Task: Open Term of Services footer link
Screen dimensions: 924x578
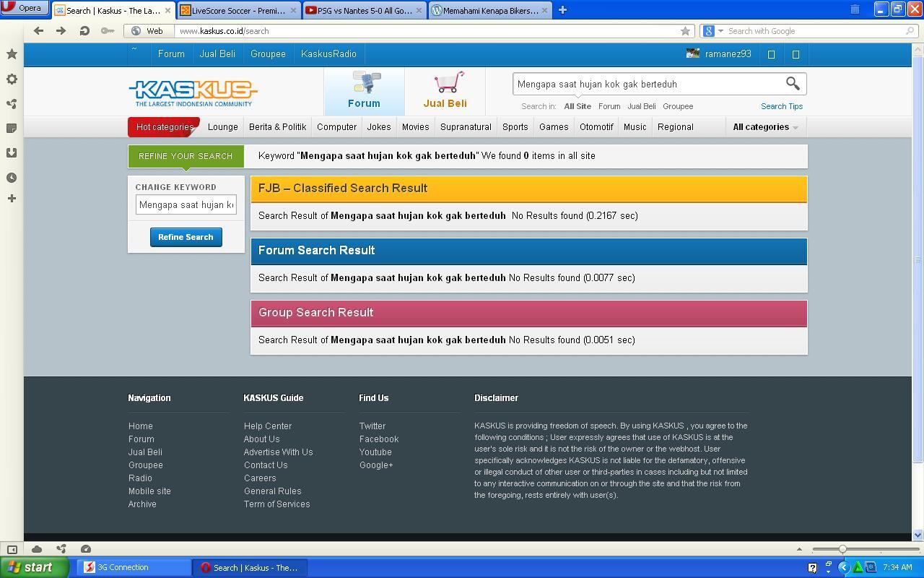Action: pos(276,504)
